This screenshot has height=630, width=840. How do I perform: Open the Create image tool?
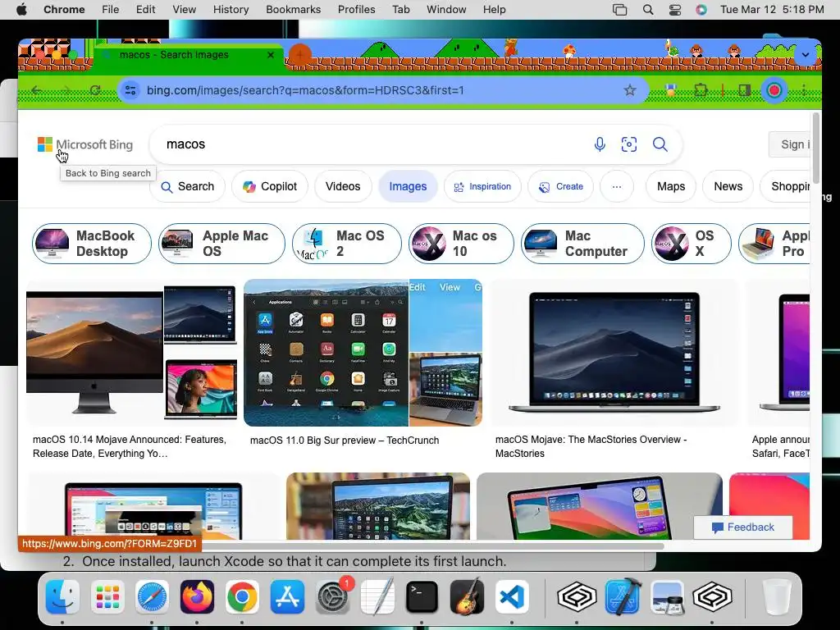(560, 186)
